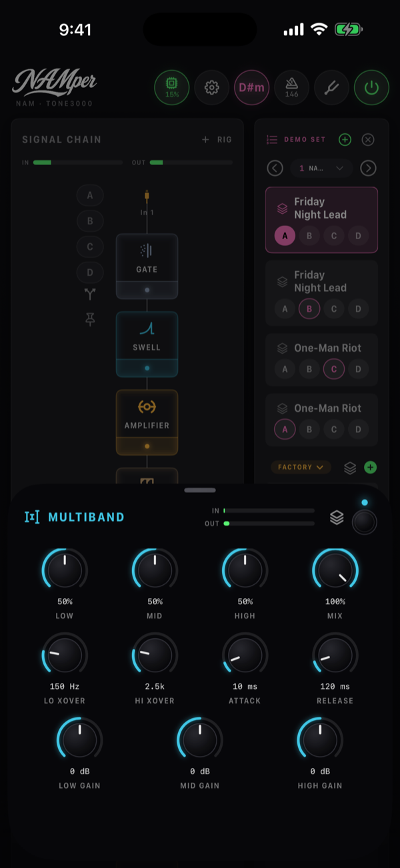Close the demo set panel
The height and width of the screenshot is (868, 400).
click(368, 139)
